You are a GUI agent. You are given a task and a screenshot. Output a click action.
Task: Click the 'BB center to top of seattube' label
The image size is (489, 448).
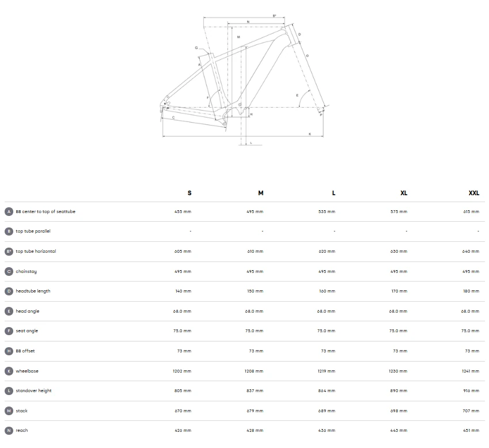(x=46, y=212)
